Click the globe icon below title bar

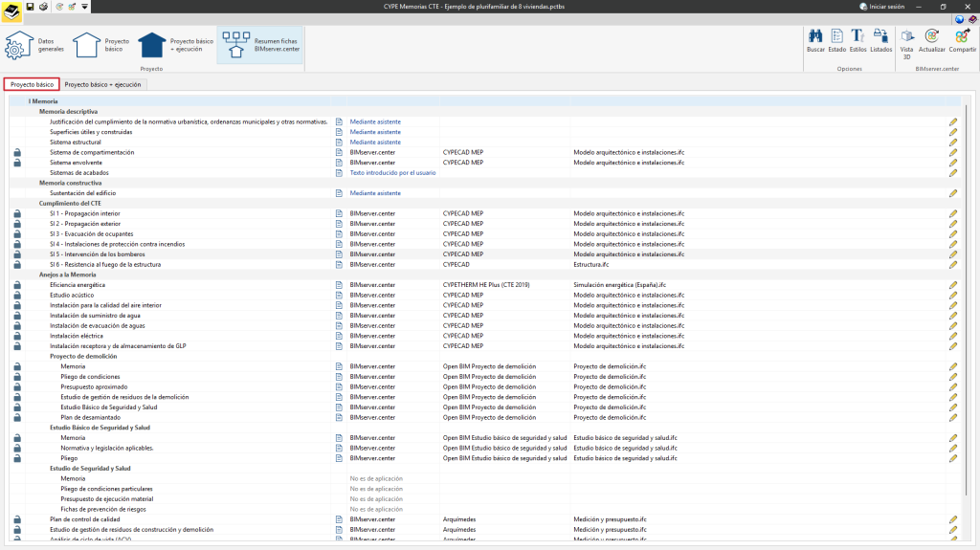pyautogui.click(x=959, y=19)
